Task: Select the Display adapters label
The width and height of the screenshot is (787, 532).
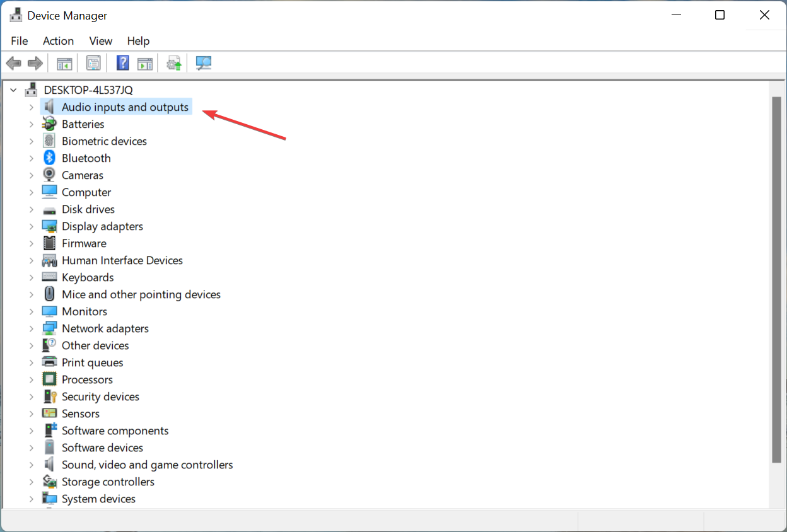Action: (102, 226)
